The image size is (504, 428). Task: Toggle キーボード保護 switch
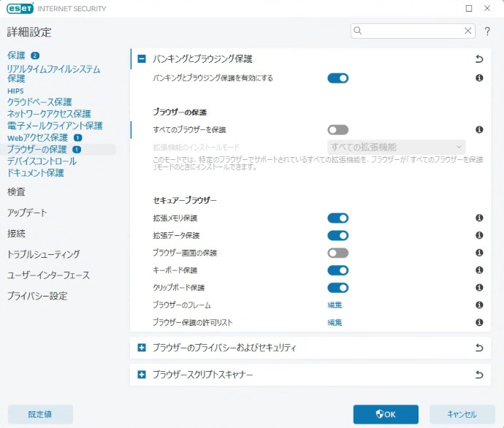coord(337,270)
